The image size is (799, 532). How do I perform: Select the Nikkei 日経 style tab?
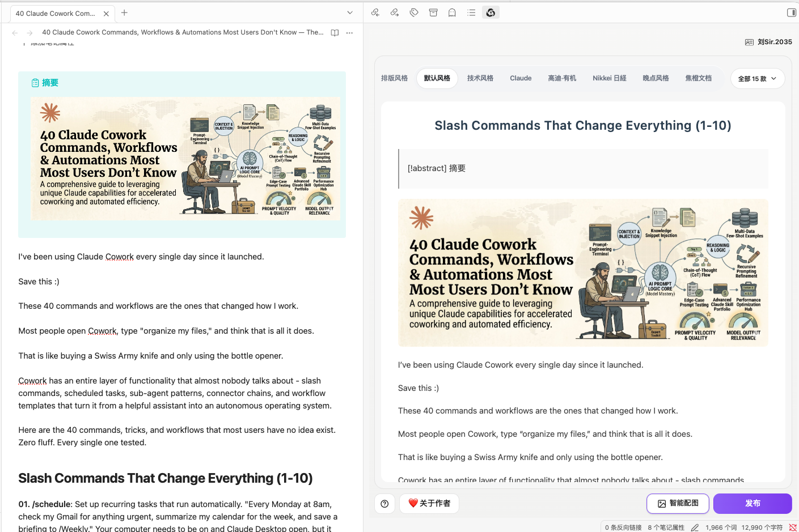pos(610,78)
